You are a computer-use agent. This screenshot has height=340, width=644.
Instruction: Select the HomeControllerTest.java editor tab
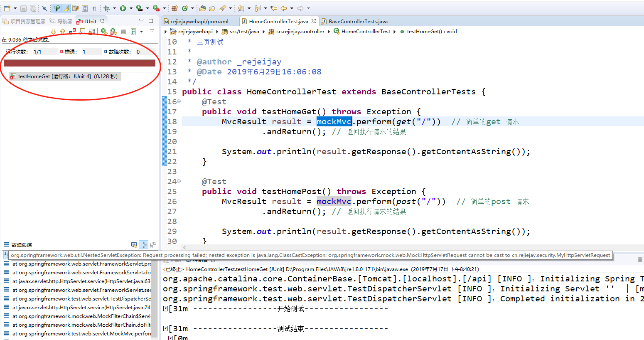tap(279, 21)
